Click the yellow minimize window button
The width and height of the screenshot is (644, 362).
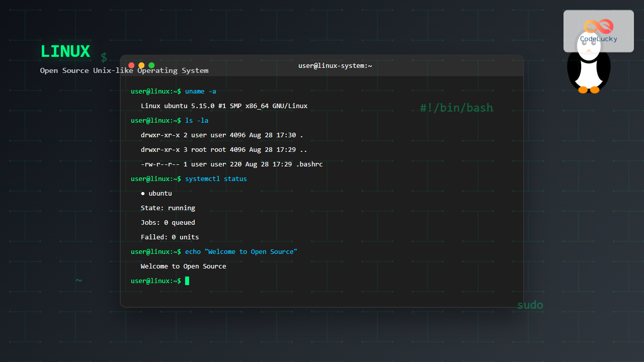[x=141, y=65]
